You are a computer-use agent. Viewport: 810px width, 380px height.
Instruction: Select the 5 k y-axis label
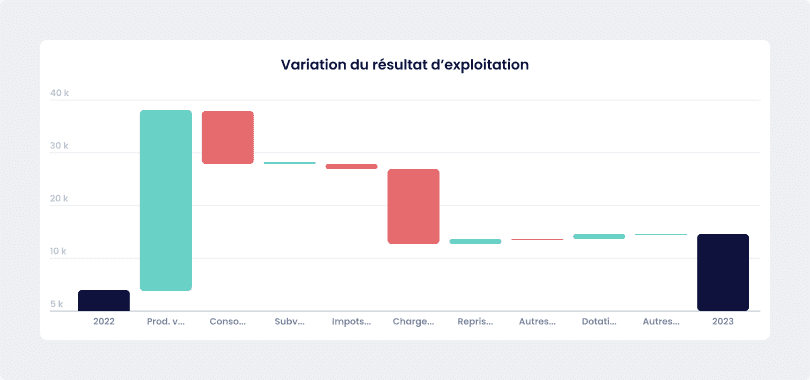click(57, 304)
